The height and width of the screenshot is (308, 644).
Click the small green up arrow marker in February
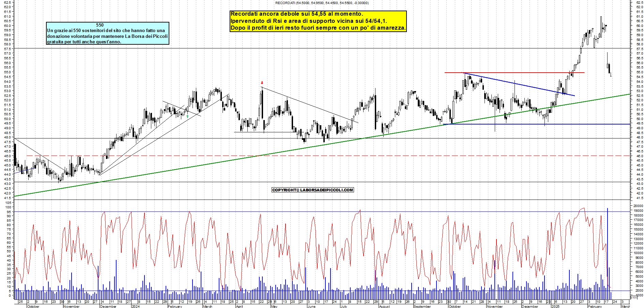click(x=187, y=116)
